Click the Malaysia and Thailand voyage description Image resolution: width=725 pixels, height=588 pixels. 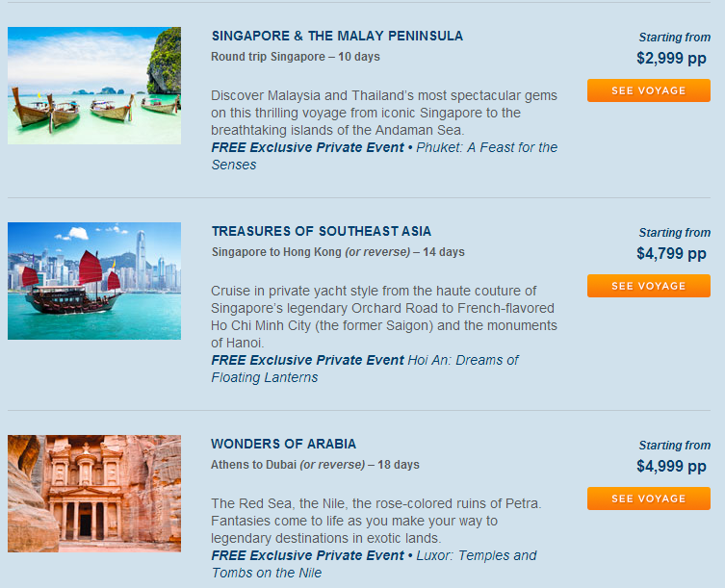click(384, 113)
